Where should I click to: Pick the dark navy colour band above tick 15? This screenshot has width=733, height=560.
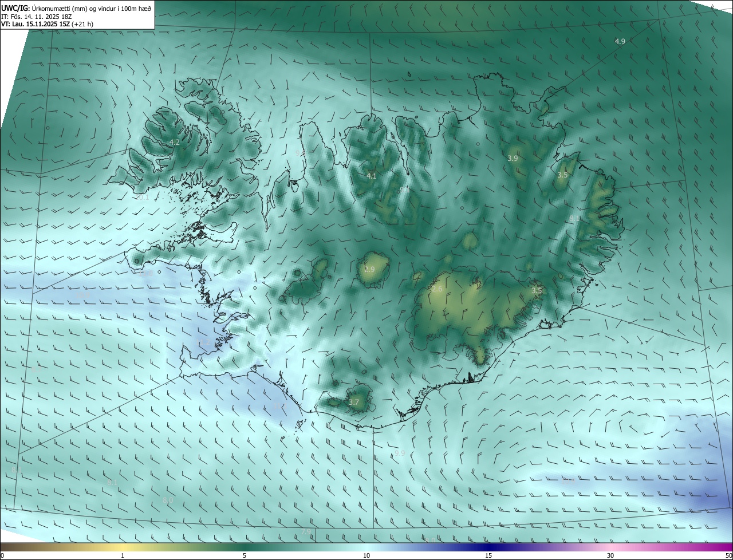click(x=488, y=547)
